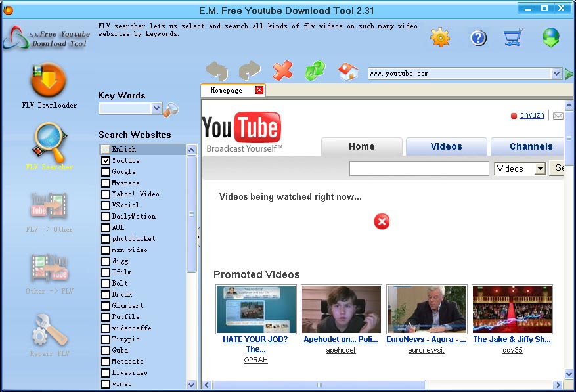Check the Metacafe checkbox
Image resolution: width=576 pixels, height=392 pixels.
tap(106, 362)
